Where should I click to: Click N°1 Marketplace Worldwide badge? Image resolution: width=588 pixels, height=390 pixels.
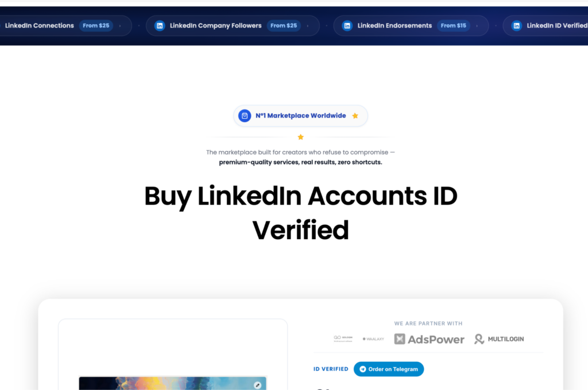pos(300,116)
